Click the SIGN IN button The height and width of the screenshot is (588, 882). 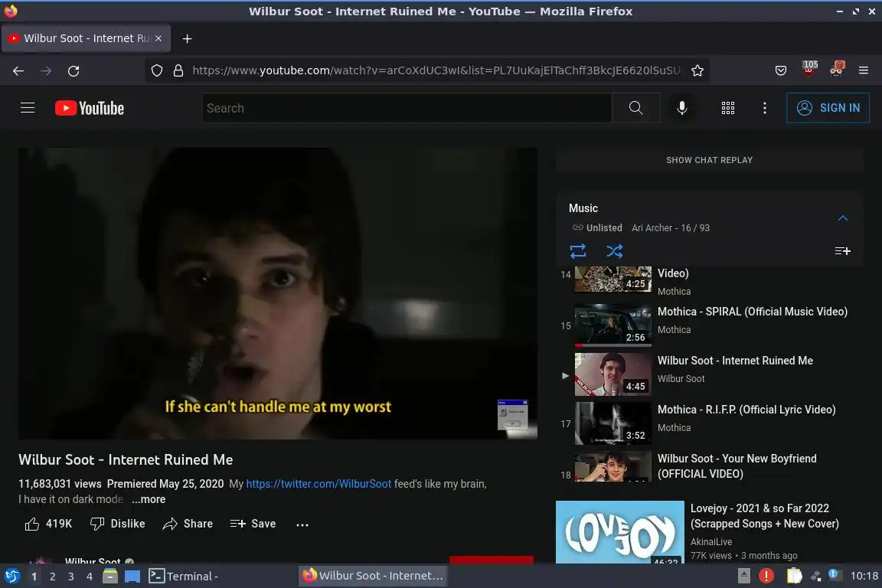click(x=828, y=107)
